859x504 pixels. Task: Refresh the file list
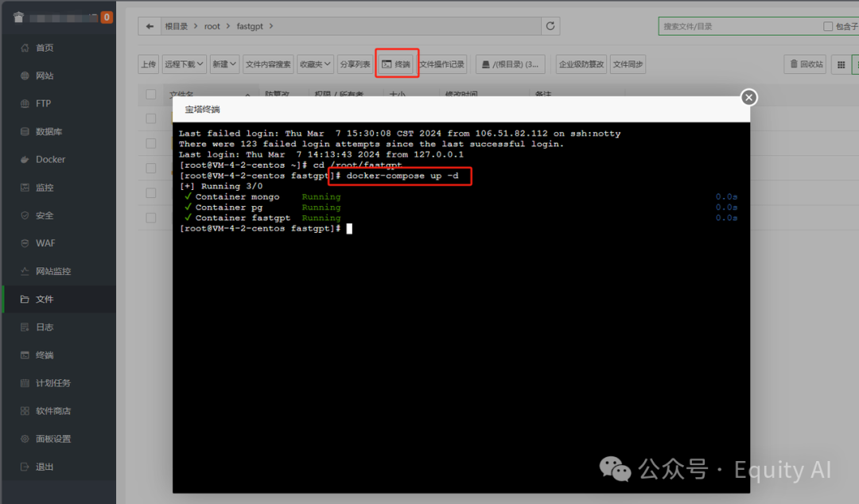tap(550, 25)
